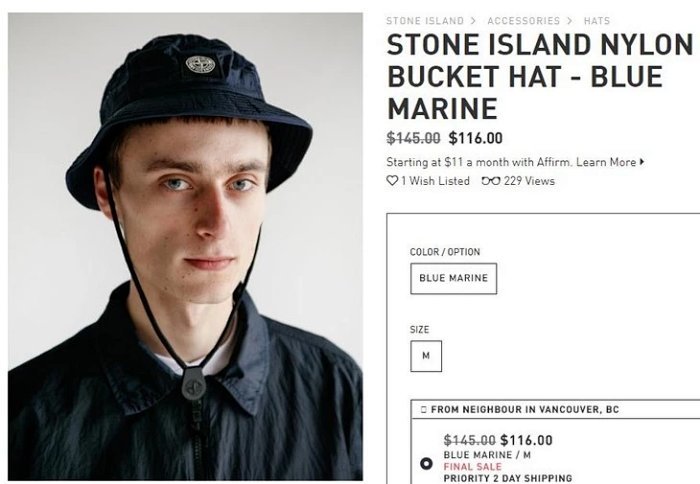
Task: Click the Priority 2 Day Shipping text
Action: point(508,479)
